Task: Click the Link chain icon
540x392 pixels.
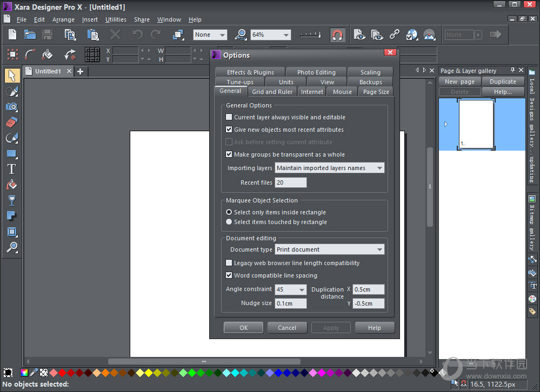Action: click(x=395, y=35)
